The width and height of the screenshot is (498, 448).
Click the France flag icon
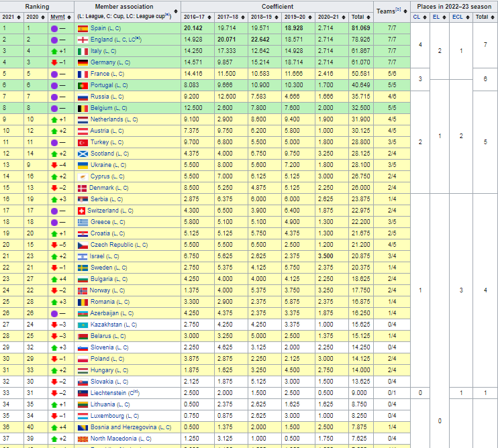(83, 74)
